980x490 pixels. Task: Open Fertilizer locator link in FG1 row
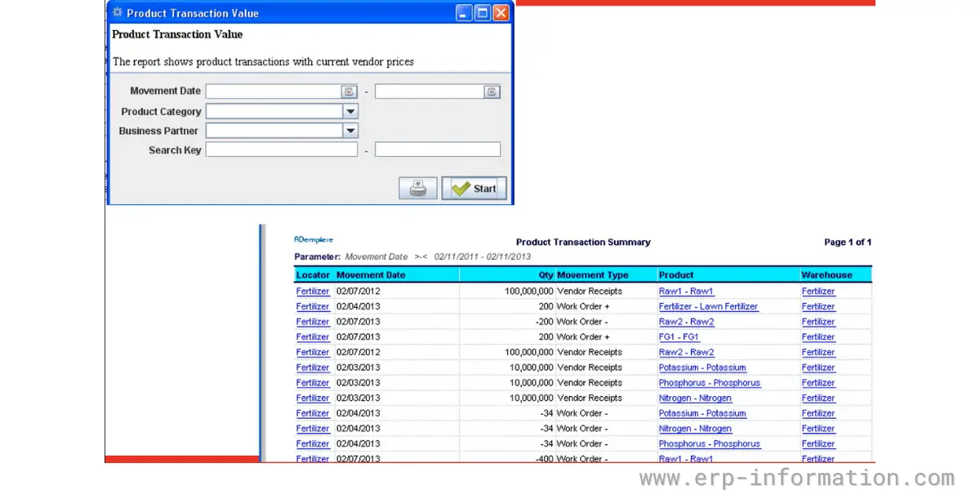(x=313, y=337)
